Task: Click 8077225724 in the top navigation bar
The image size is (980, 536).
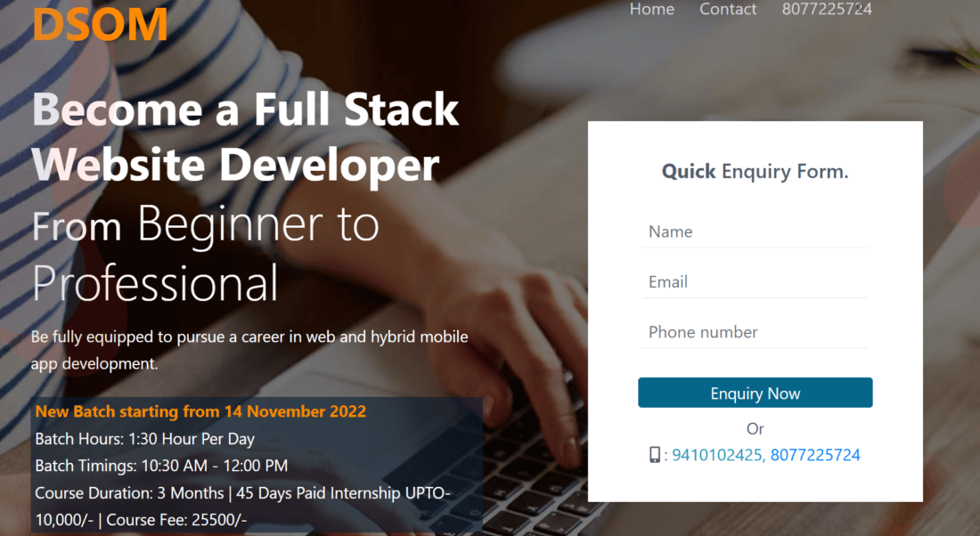Action: click(826, 10)
